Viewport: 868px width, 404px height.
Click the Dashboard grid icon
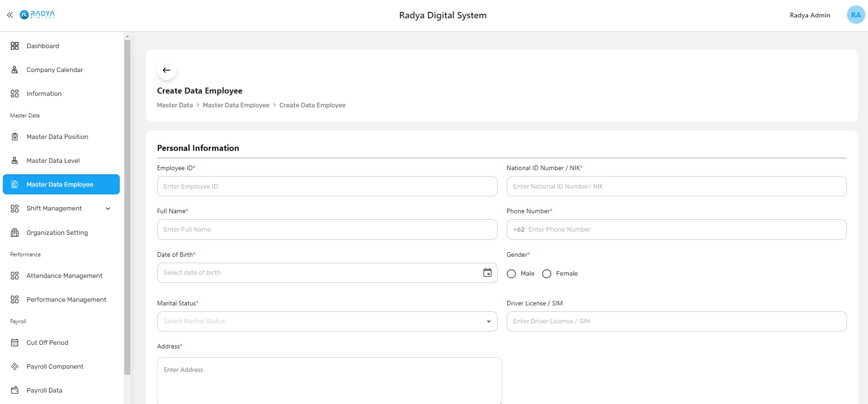15,46
